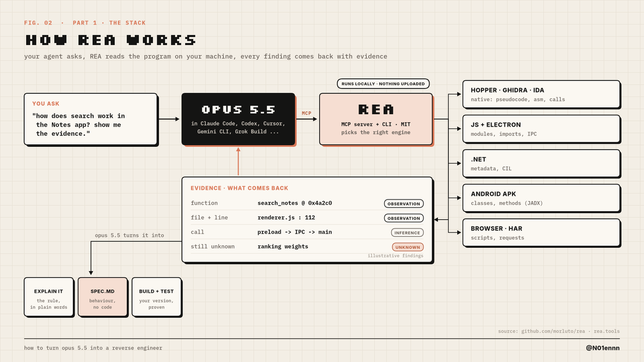Screen dimensions: 644x362
Task: Click the MCP arrow label
Action: pos(306,113)
